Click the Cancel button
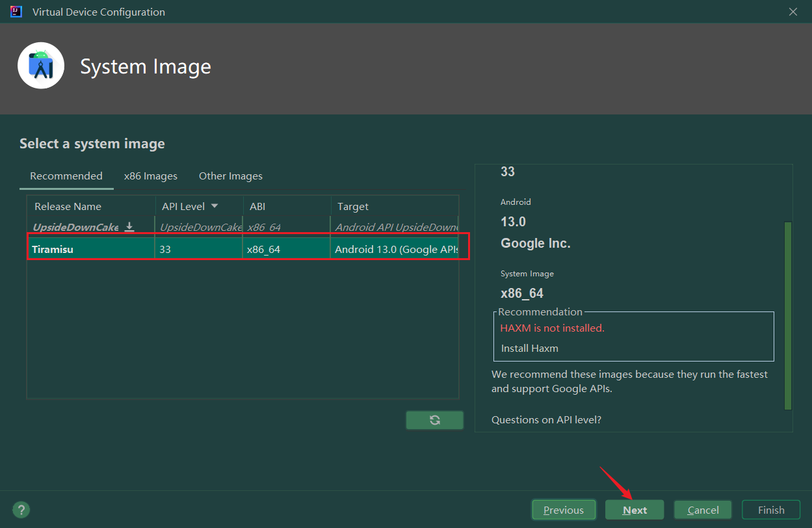 coord(703,510)
